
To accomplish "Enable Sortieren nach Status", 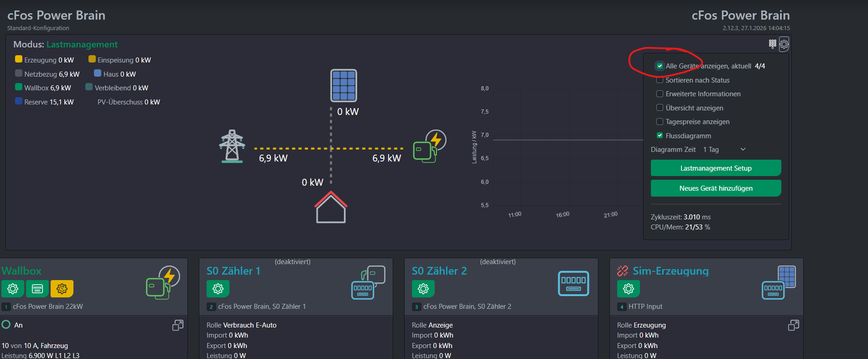I will (660, 80).
